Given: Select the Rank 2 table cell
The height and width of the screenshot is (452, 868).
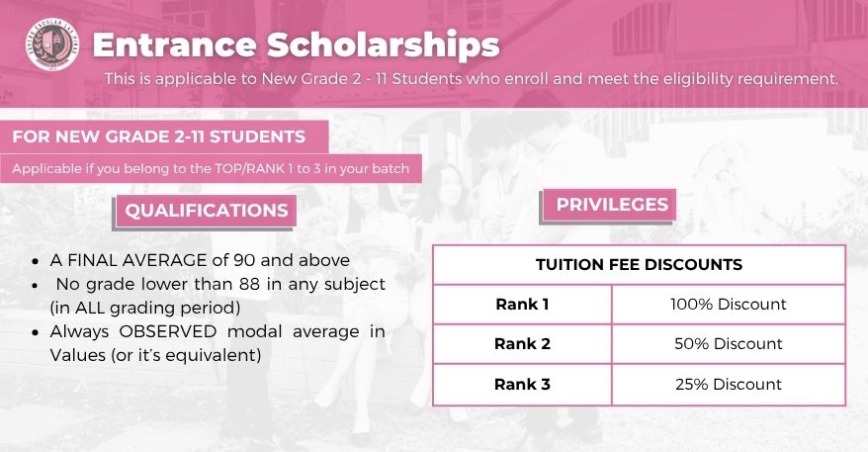Looking at the screenshot, I should coord(522,344).
